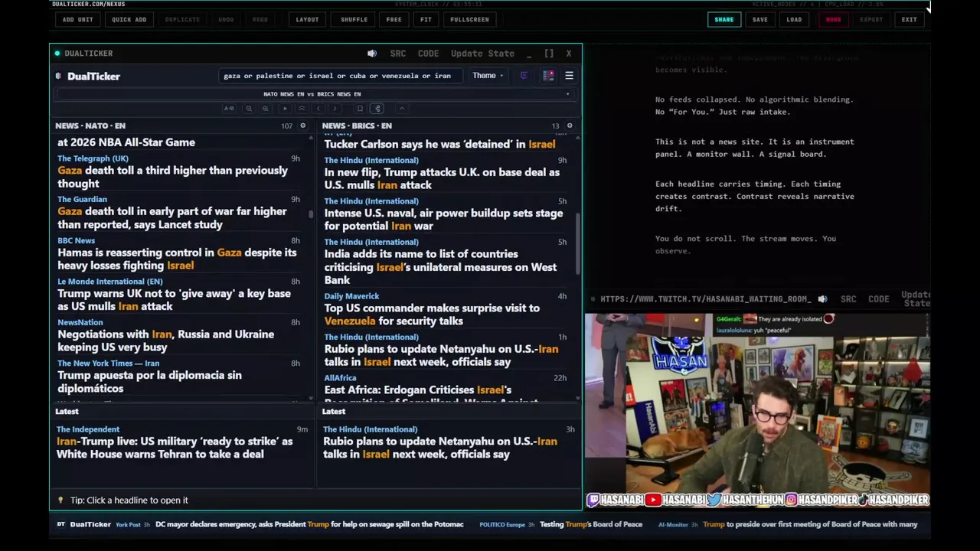Open India West Bank criticism headline
980x551 pixels.
pos(440,267)
